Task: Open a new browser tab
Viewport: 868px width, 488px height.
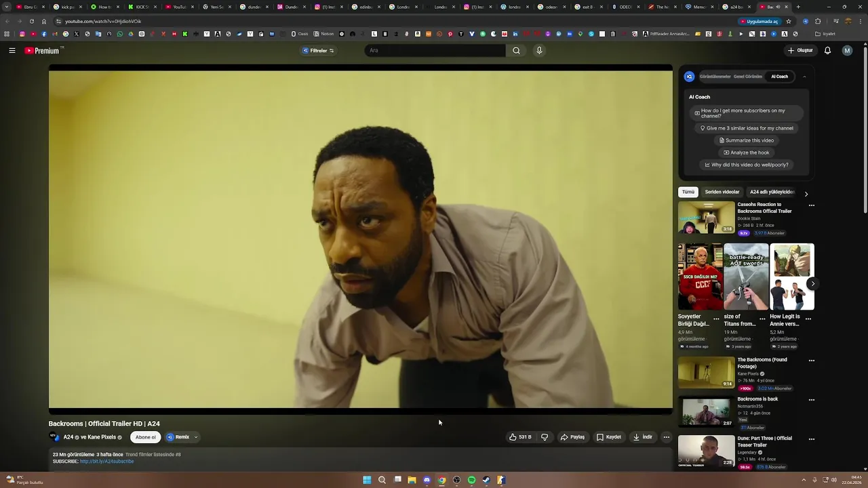Action: pyautogui.click(x=798, y=7)
